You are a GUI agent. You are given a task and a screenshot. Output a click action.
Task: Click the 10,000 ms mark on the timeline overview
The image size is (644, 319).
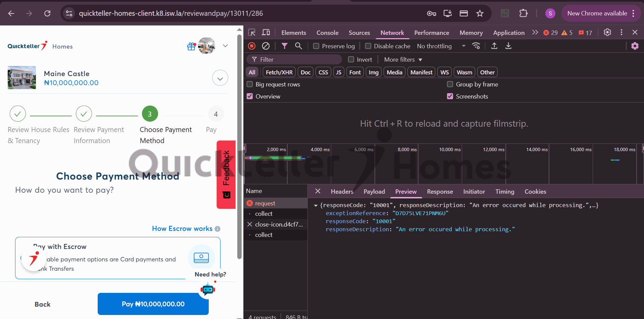pos(450,149)
